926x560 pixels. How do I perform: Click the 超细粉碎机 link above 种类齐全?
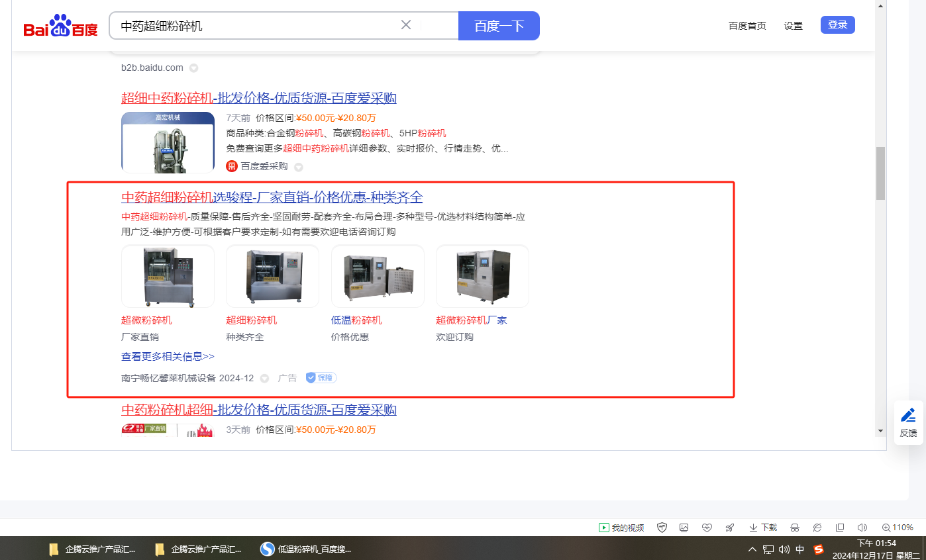click(252, 320)
